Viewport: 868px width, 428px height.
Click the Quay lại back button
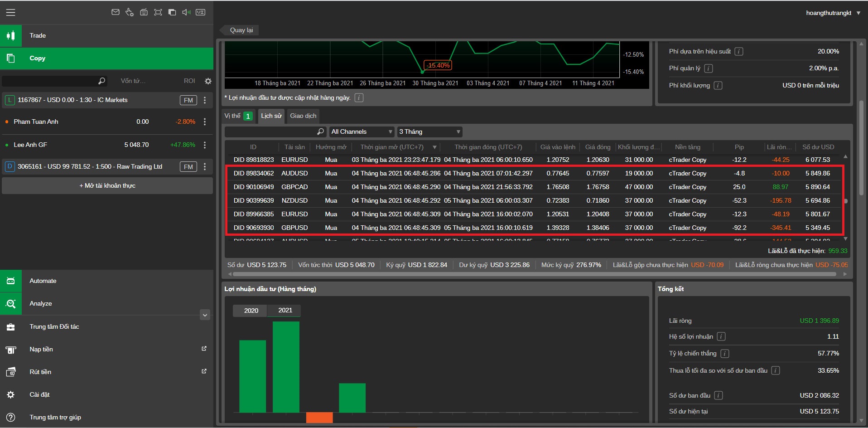pos(241,30)
